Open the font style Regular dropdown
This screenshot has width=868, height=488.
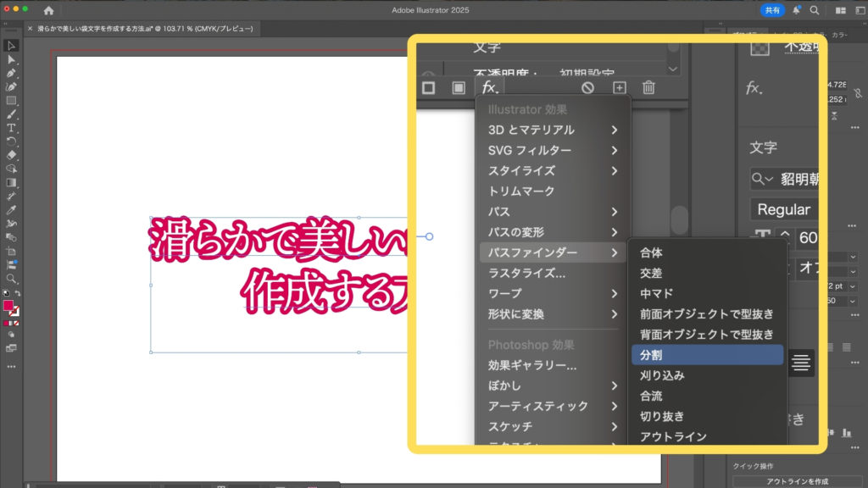coord(784,209)
